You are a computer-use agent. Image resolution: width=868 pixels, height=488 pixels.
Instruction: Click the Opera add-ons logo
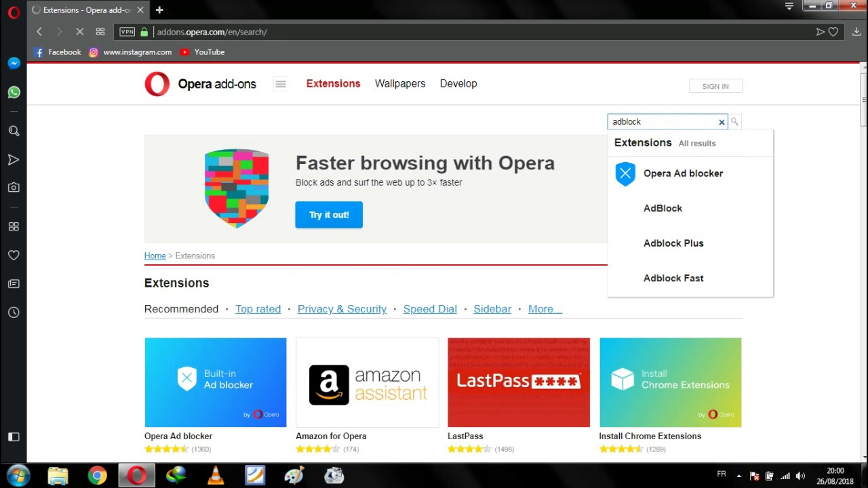pos(201,84)
